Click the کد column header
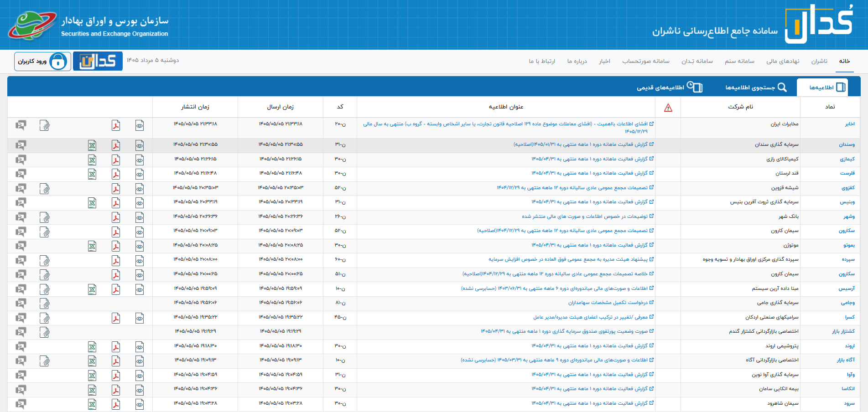 (x=340, y=107)
